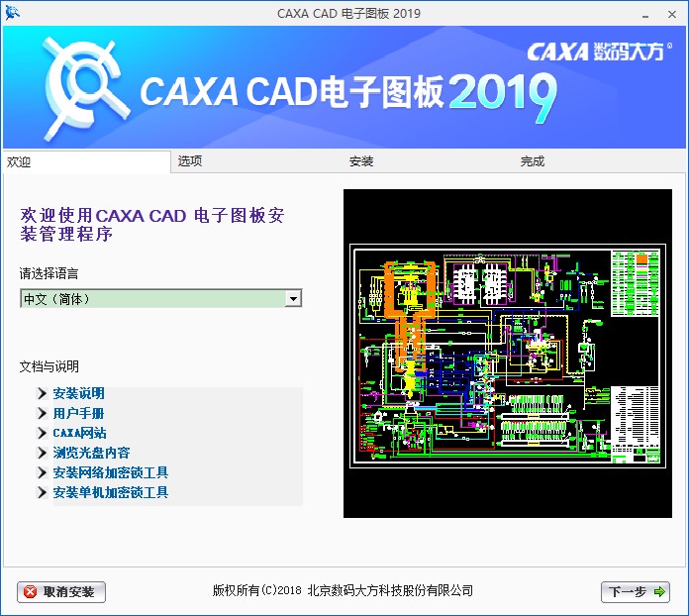Minimize the installer window
The height and width of the screenshot is (616, 689).
(617, 13)
